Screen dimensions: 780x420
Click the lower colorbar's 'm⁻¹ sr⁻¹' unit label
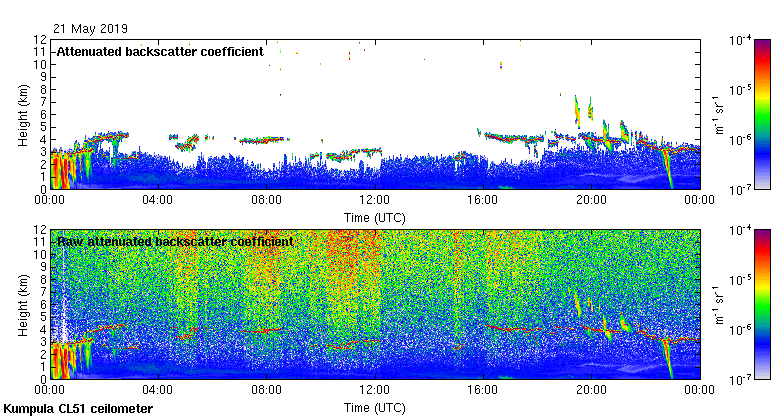[x=719, y=305]
